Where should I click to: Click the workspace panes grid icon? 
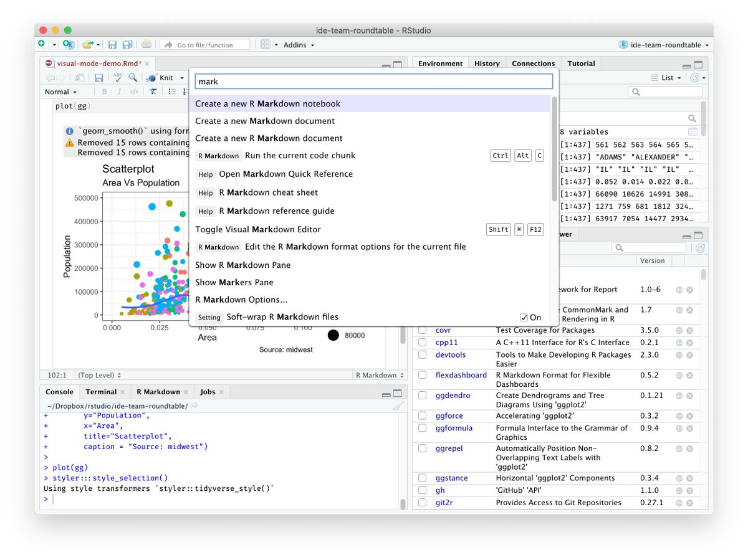tap(266, 44)
